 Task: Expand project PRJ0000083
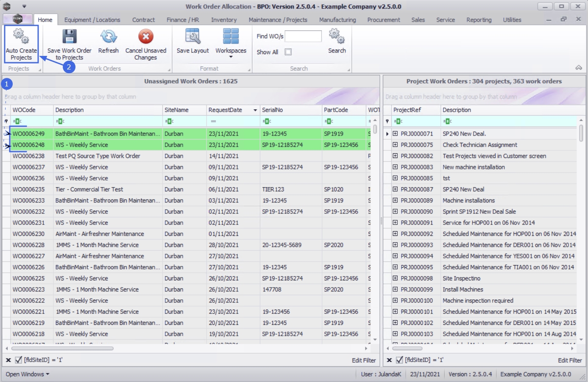[x=395, y=167]
